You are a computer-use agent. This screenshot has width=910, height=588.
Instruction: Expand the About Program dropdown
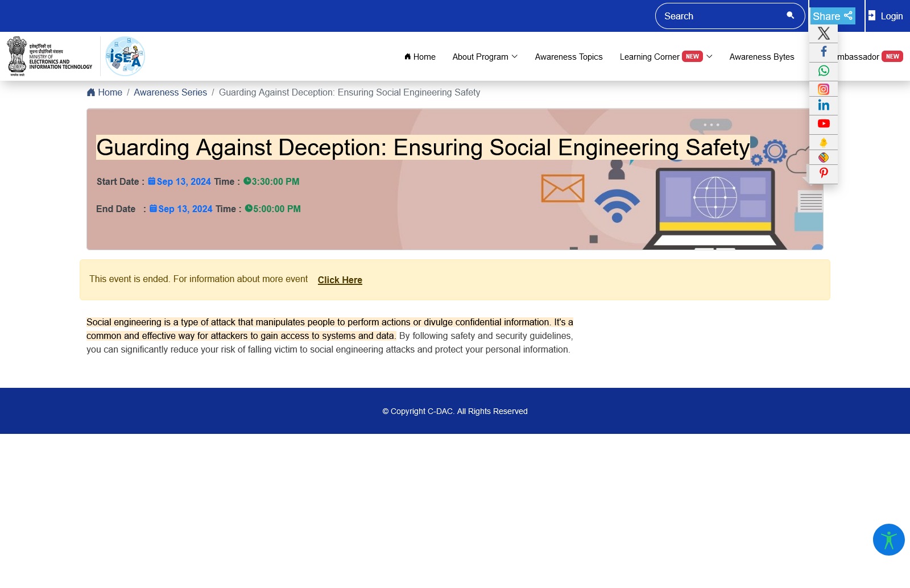[x=485, y=57]
